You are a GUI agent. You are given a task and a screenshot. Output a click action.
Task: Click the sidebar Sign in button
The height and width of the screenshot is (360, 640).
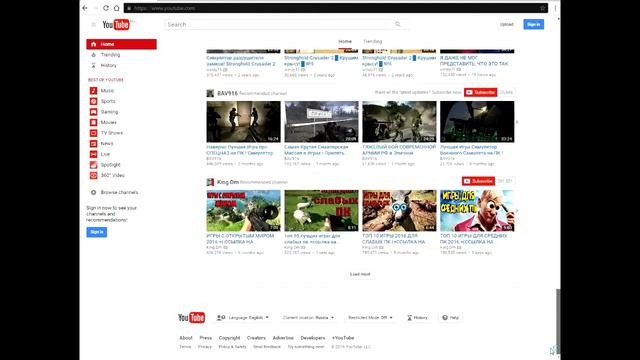[x=97, y=232]
